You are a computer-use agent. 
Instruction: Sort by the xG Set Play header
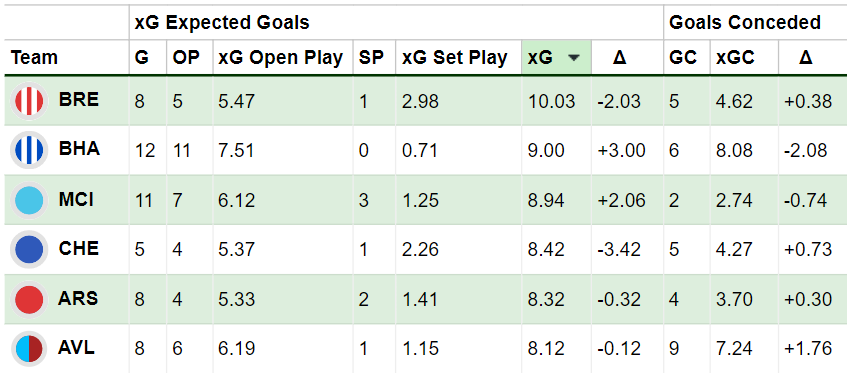(455, 57)
